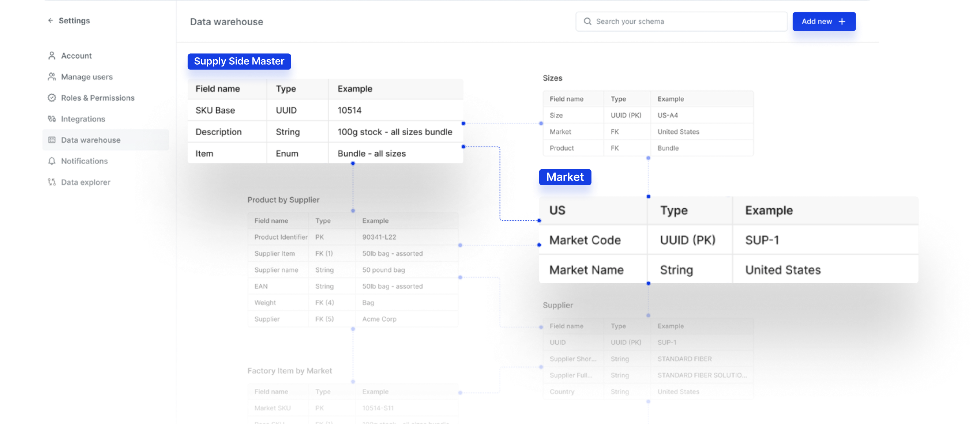Click the Data warehouse table icon

(52, 140)
